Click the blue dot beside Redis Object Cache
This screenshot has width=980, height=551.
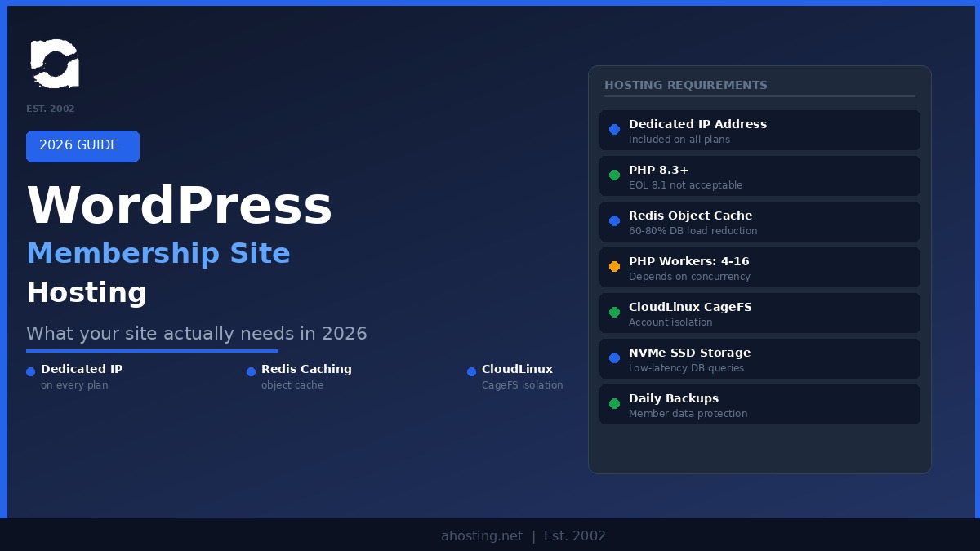tap(614, 220)
